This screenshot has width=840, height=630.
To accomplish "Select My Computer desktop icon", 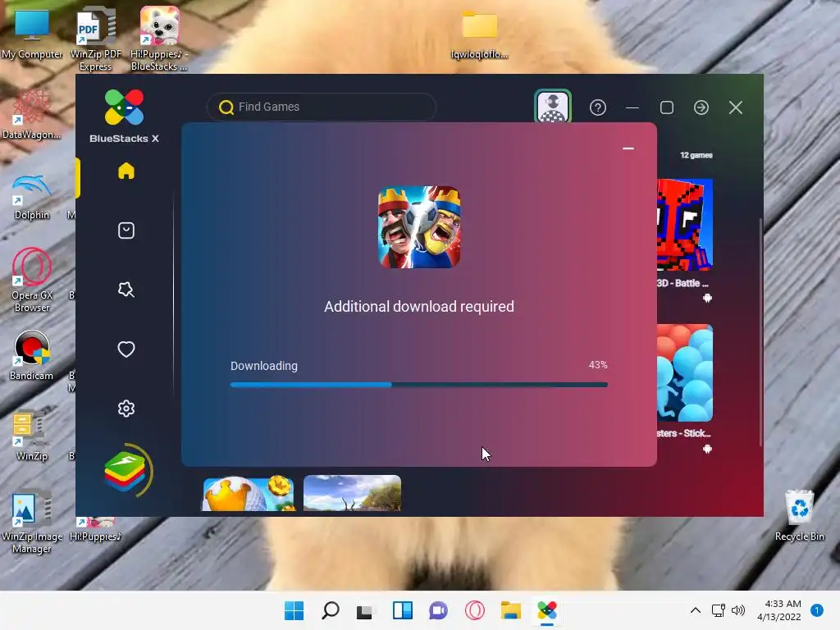I will pyautogui.click(x=32, y=34).
